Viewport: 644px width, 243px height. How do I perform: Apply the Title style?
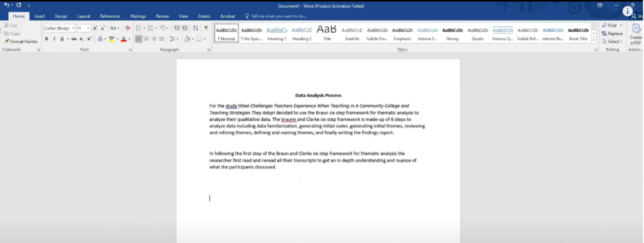tap(327, 33)
